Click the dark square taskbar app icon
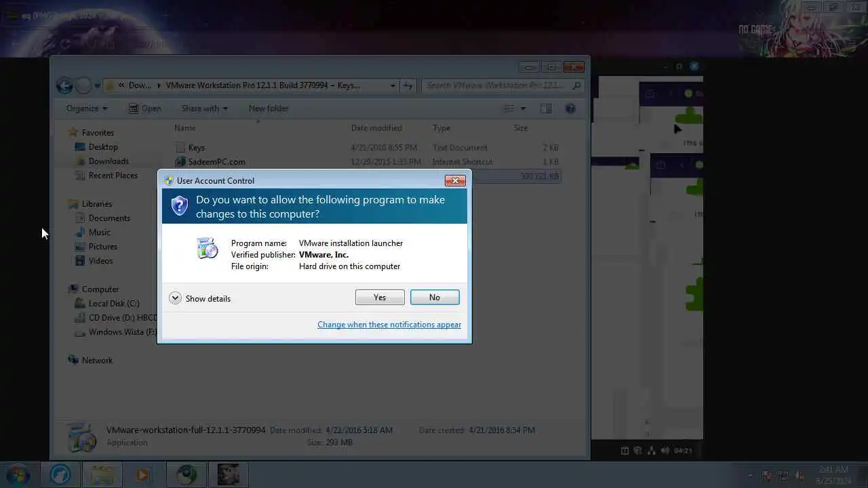This screenshot has height=488, width=868. (x=229, y=474)
